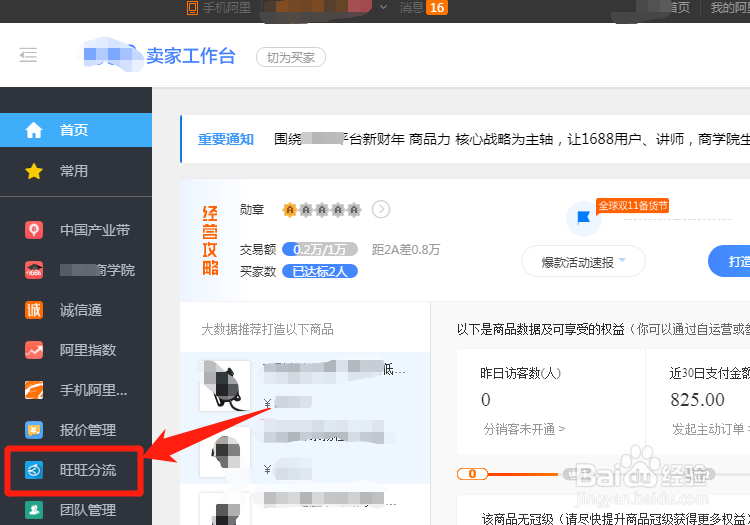Expand the account dropdown arrow in the top bar
The height and width of the screenshot is (525, 750).
[x=383, y=7]
